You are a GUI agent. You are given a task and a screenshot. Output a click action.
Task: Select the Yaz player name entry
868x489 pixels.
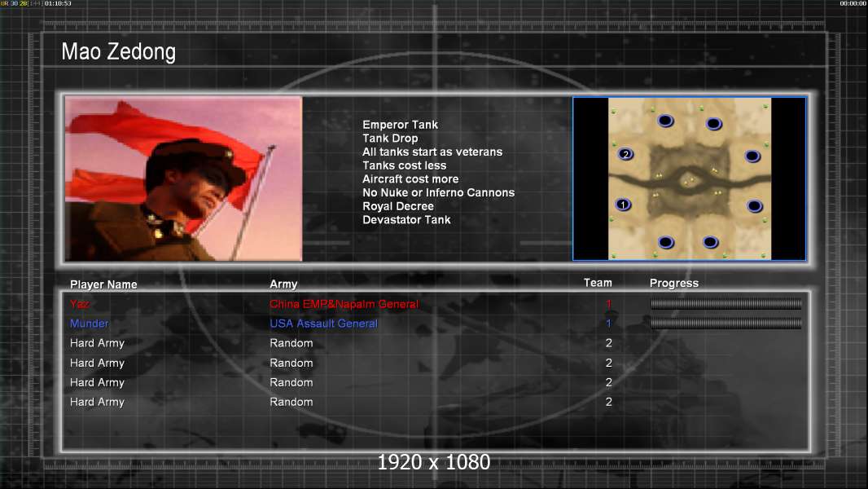coord(80,303)
